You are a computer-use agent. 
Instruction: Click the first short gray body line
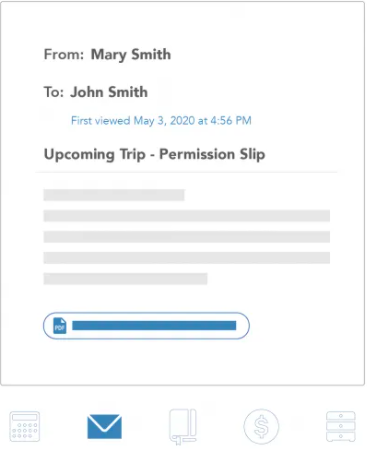114,195
